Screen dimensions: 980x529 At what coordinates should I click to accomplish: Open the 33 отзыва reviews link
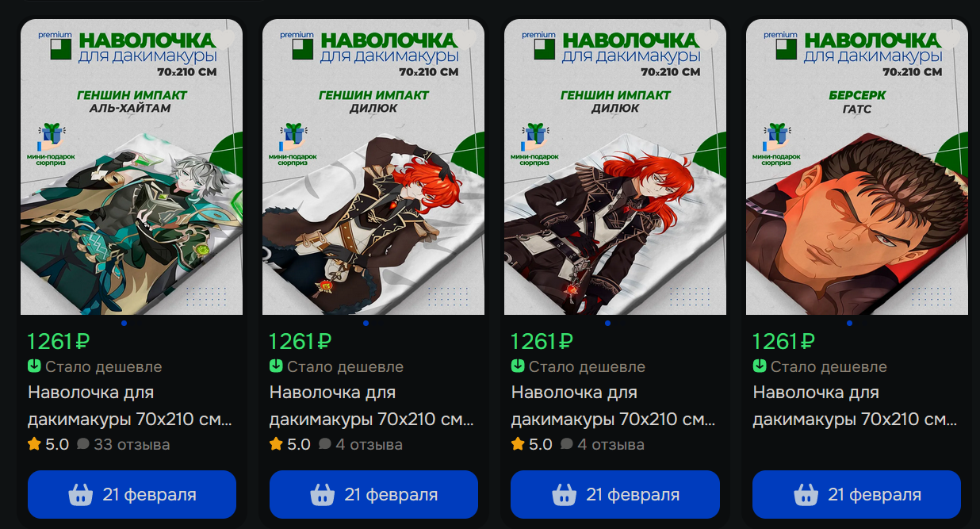pos(132,444)
